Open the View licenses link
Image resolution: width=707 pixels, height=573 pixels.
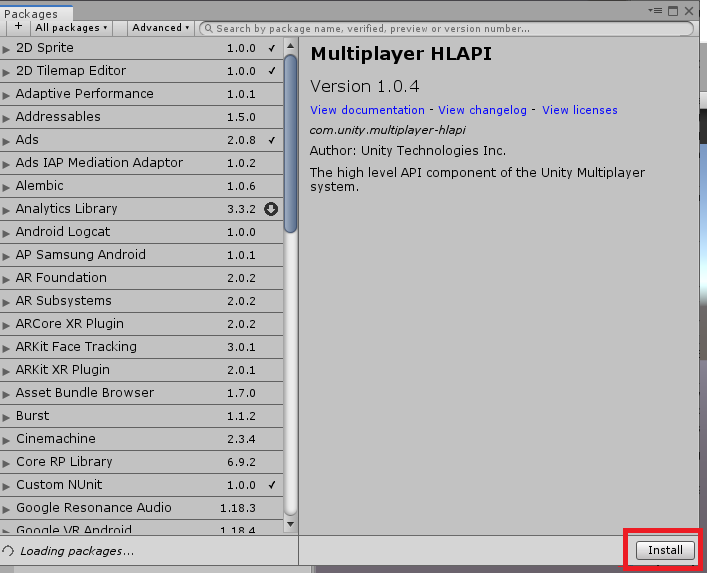coord(579,110)
